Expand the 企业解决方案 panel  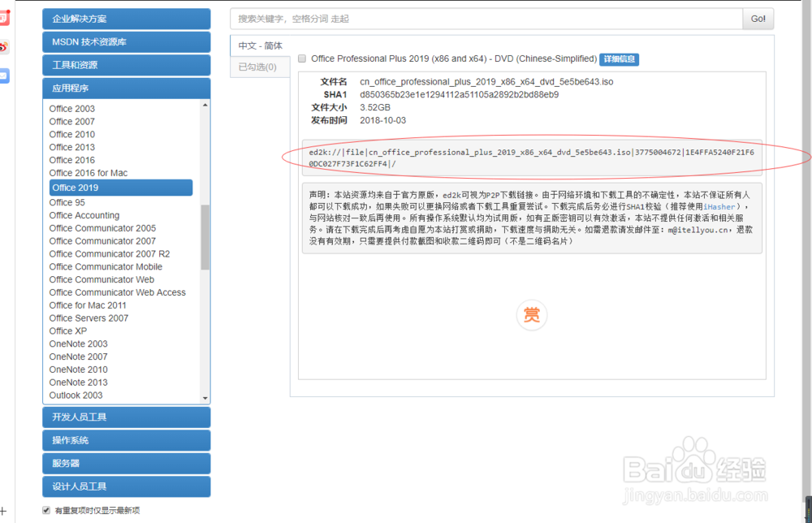127,19
